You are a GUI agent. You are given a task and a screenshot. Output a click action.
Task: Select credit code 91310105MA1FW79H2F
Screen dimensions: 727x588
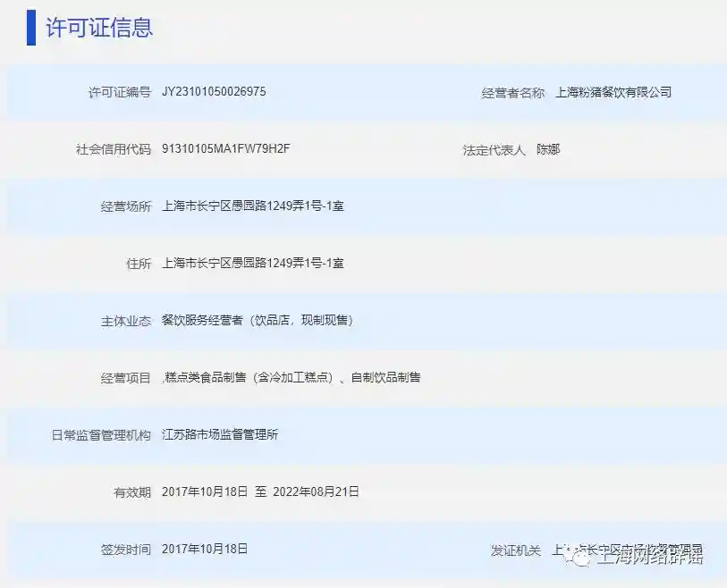click(226, 149)
